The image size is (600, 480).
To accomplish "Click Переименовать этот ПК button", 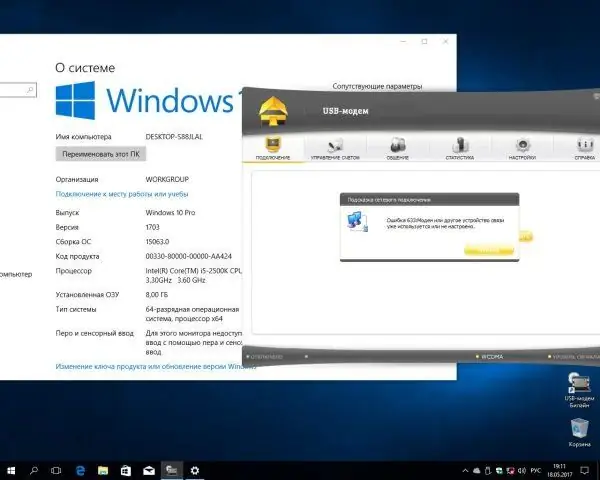I will [x=101, y=154].
